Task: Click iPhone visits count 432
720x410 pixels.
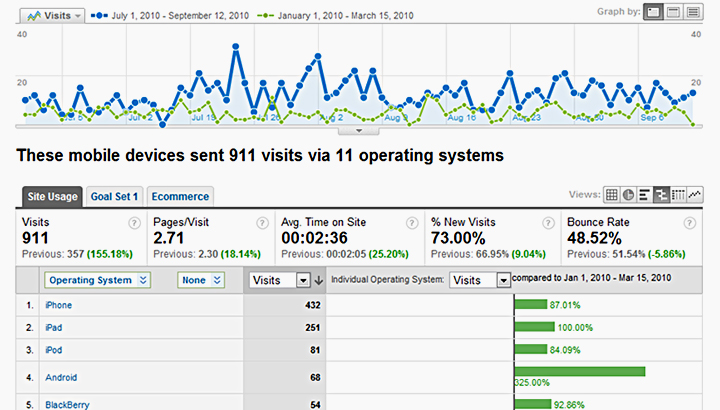Action: pos(313,305)
